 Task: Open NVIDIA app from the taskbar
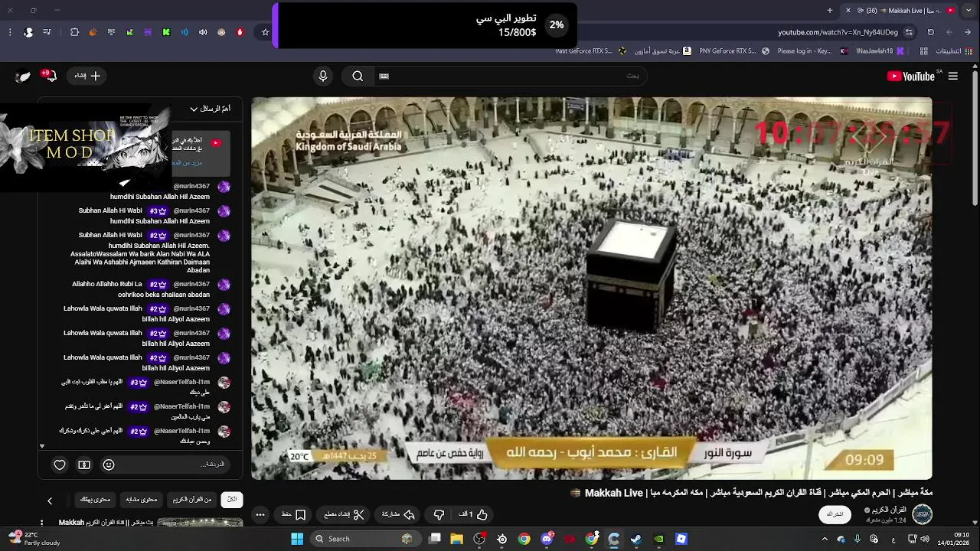coord(658,539)
